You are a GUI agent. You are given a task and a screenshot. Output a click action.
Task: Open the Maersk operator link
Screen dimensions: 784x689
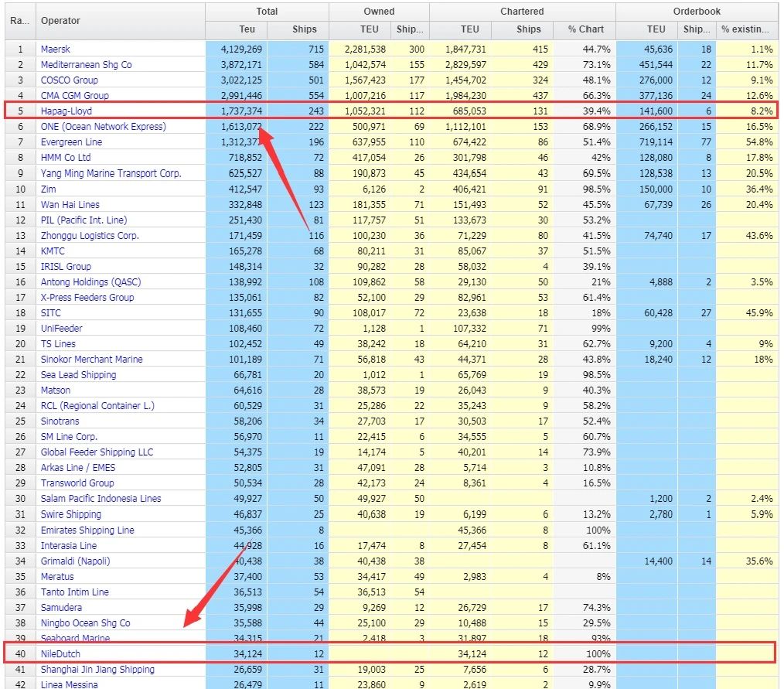click(x=55, y=49)
